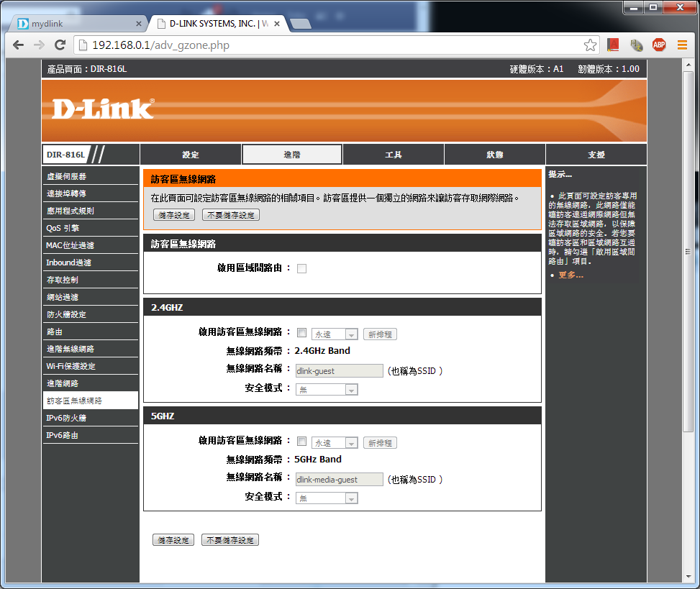This screenshot has height=589, width=700.
Task: Open the 狀態 tab
Action: (x=494, y=155)
